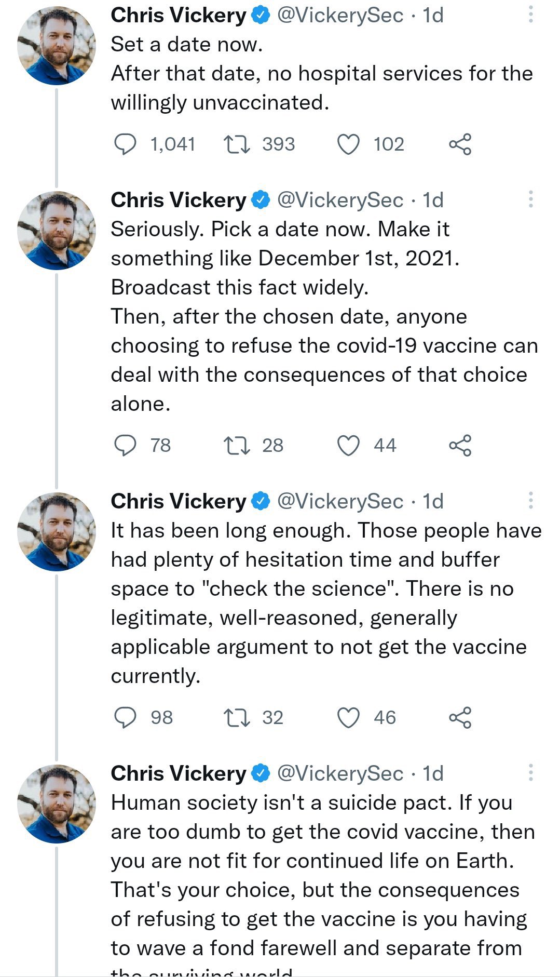Like the tweet with 102 likes
Screen dimensions: 560x977
pyautogui.click(x=348, y=144)
